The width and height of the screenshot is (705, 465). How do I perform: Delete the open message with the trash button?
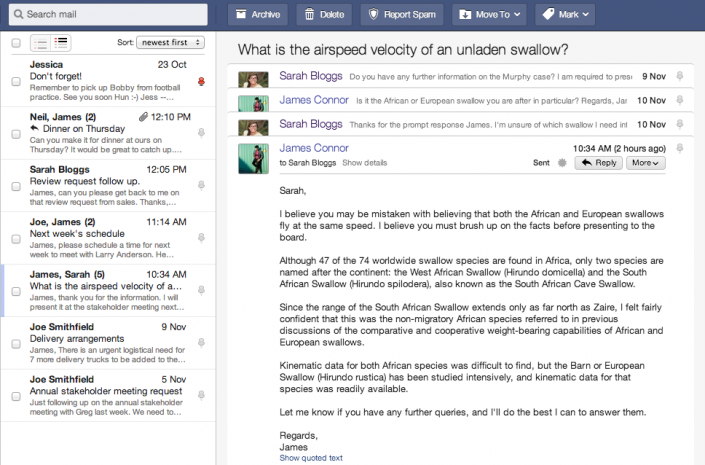click(323, 15)
